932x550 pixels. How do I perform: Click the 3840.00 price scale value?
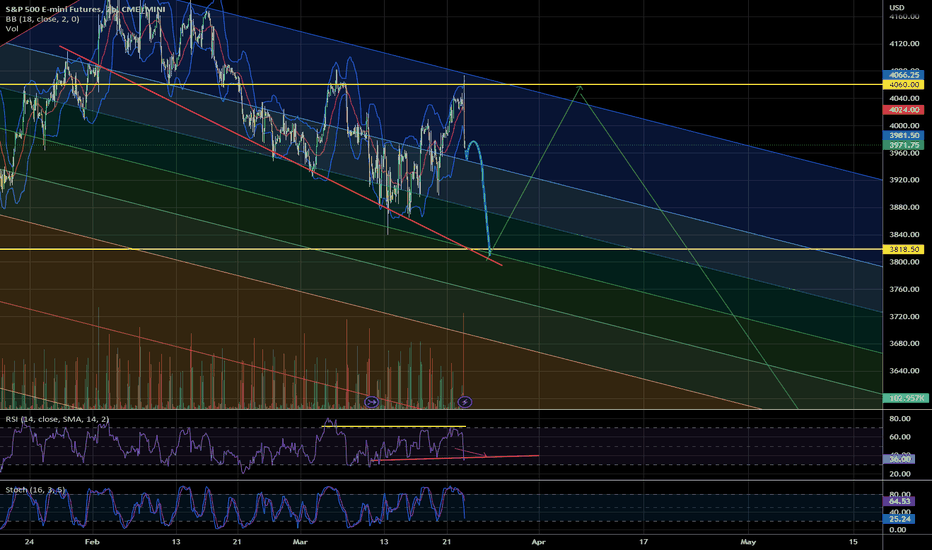[x=904, y=235]
